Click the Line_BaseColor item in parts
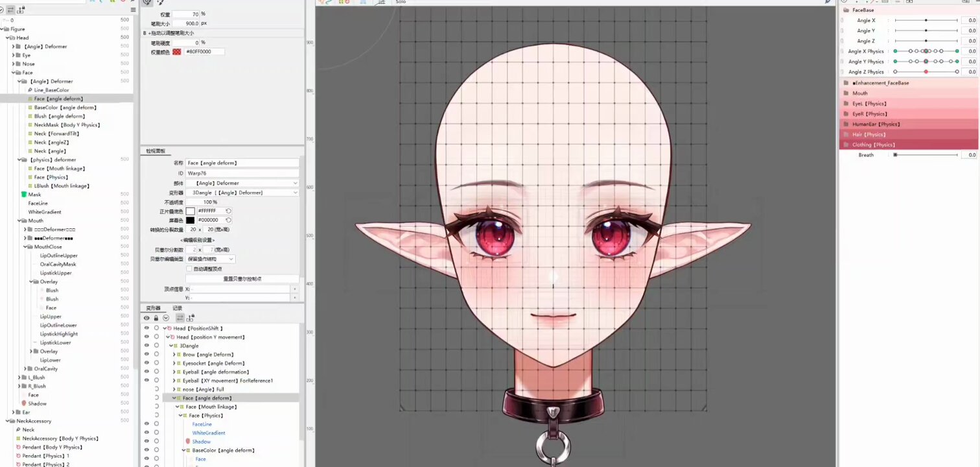This screenshot has height=467, width=980. 51,90
